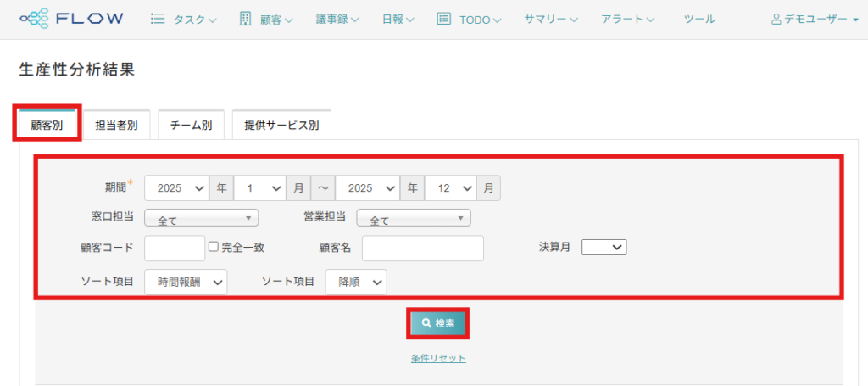
Task: Expand the 営業担当 dropdown
Action: click(413, 219)
